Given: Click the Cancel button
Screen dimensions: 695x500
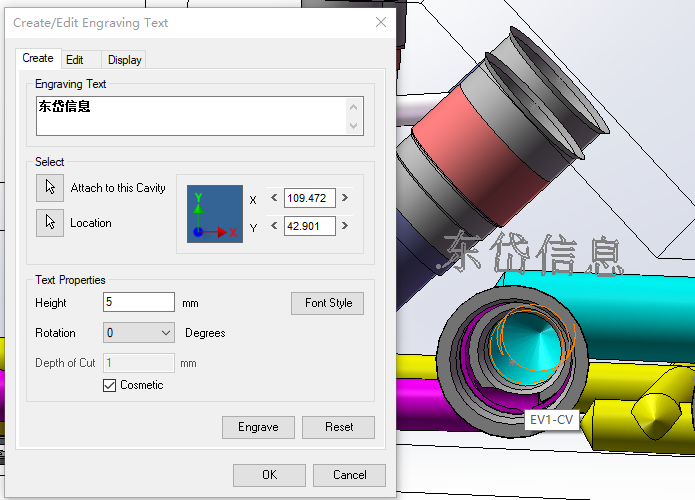Looking at the screenshot, I should [x=349, y=475].
